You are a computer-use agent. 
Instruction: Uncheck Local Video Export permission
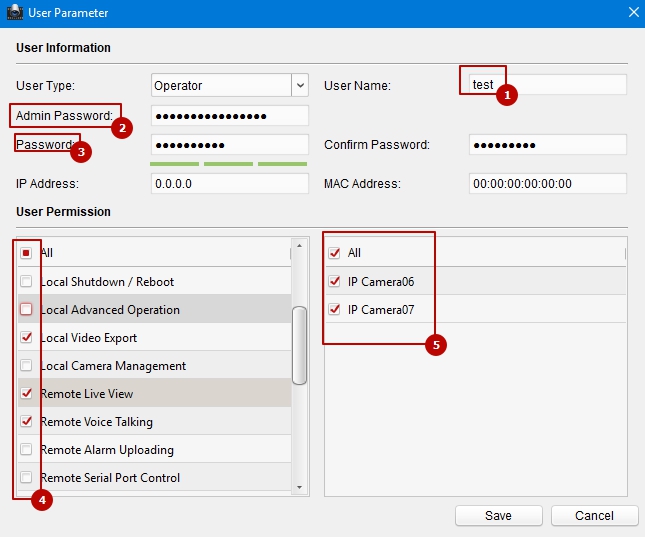tap(27, 338)
